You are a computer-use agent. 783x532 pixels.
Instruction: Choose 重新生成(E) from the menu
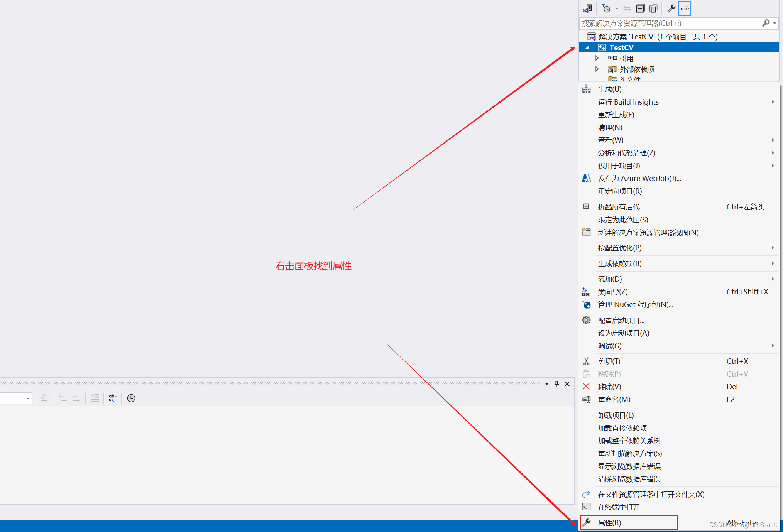tap(679, 115)
